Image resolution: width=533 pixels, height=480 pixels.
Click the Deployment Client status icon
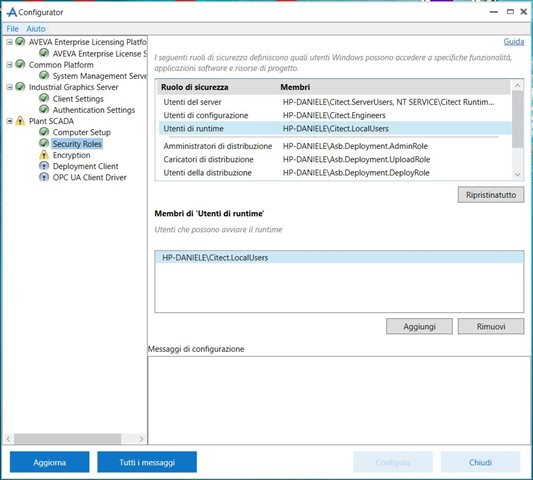44,166
